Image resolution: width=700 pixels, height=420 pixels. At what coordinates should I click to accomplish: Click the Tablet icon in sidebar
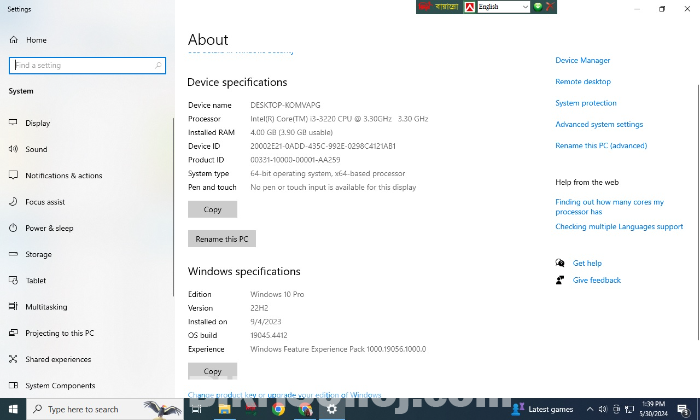[13, 280]
